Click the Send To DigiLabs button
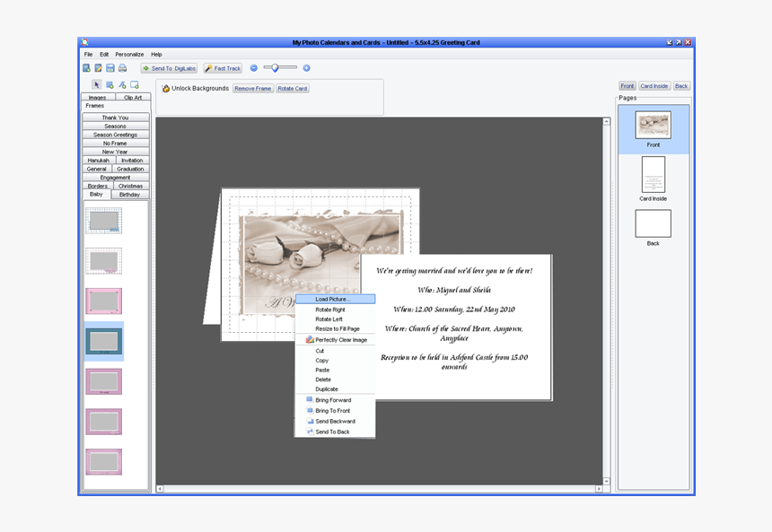Image resolution: width=772 pixels, height=532 pixels. [169, 67]
